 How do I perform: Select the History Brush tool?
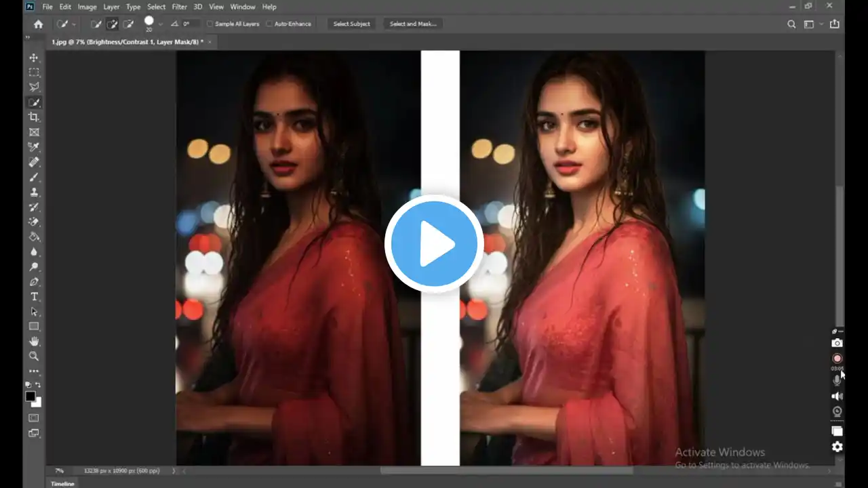(34, 207)
